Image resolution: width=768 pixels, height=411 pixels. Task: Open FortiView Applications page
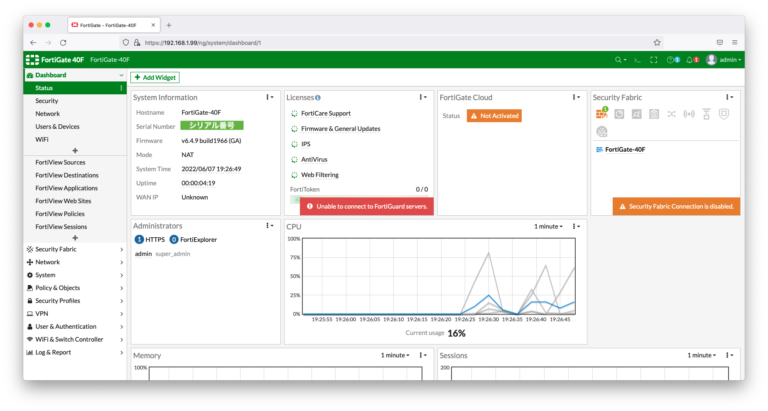click(75, 188)
